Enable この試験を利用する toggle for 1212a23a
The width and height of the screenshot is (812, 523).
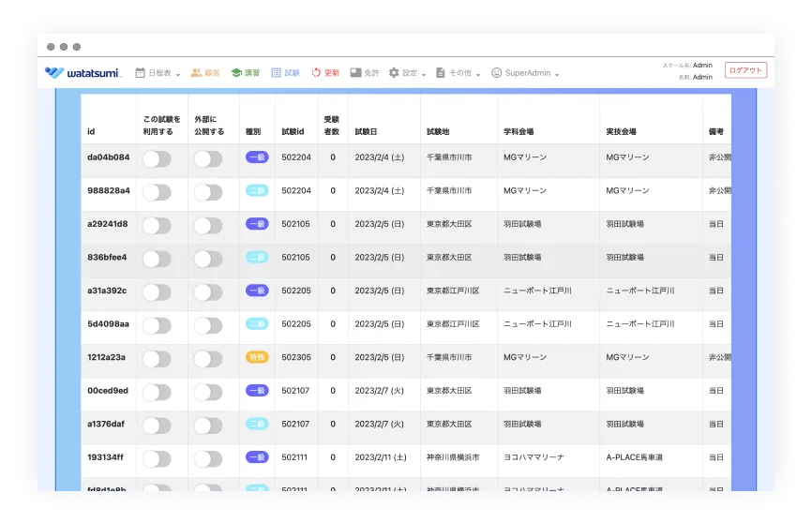pyautogui.click(x=157, y=358)
